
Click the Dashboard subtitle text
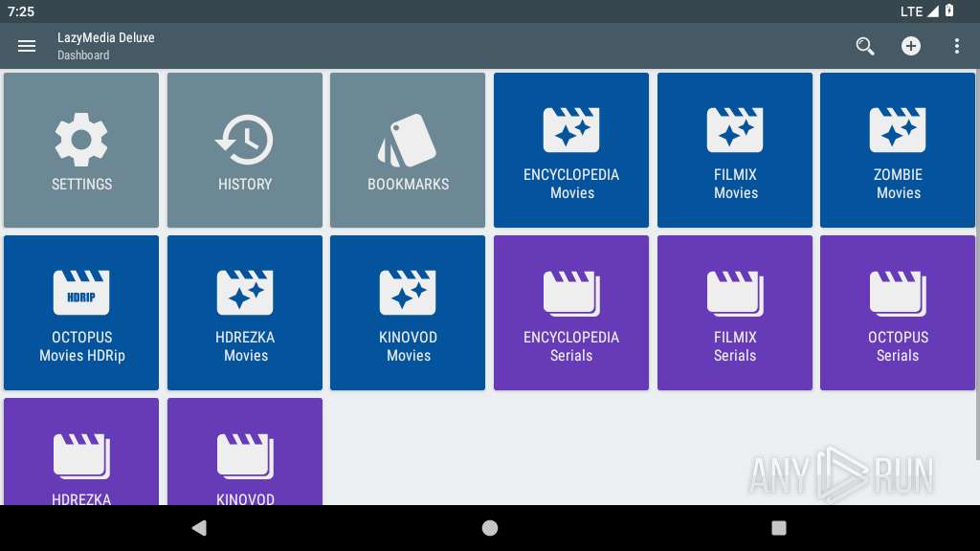[83, 55]
